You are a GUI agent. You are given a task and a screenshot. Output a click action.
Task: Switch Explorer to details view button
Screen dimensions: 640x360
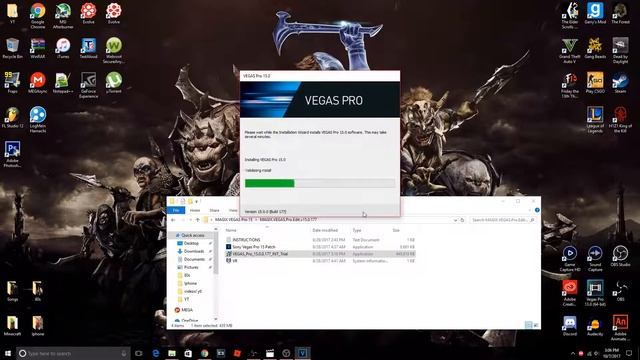coord(528,325)
